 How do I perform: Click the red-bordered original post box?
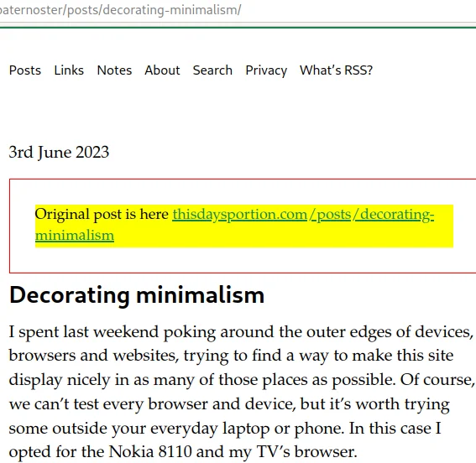point(243,226)
